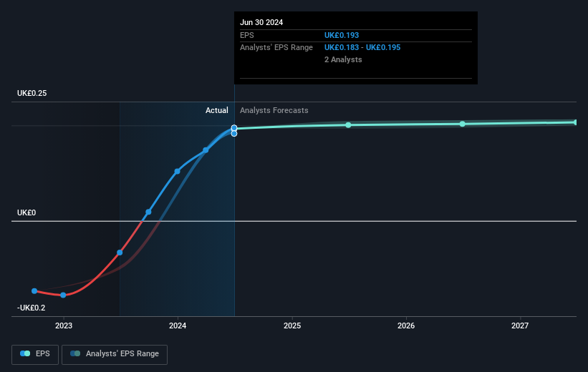
Task: Toggle the Analysts' EPS Range legend
Action: point(115,354)
